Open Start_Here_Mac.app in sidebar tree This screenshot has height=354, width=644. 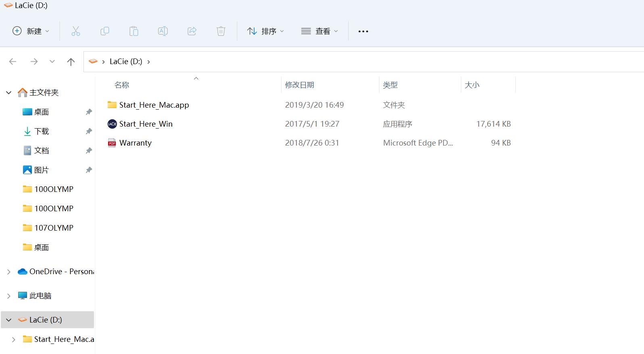[x=64, y=339]
